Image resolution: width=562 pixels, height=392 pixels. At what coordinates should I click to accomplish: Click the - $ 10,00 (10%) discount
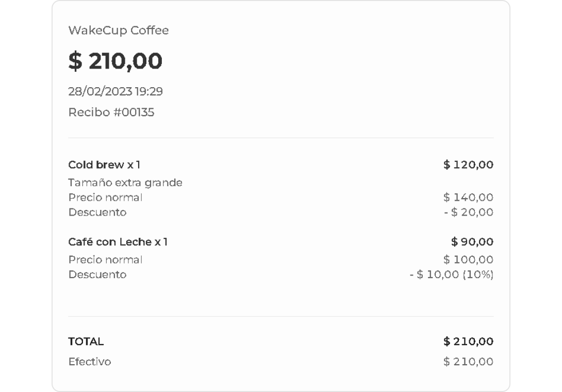point(452,275)
